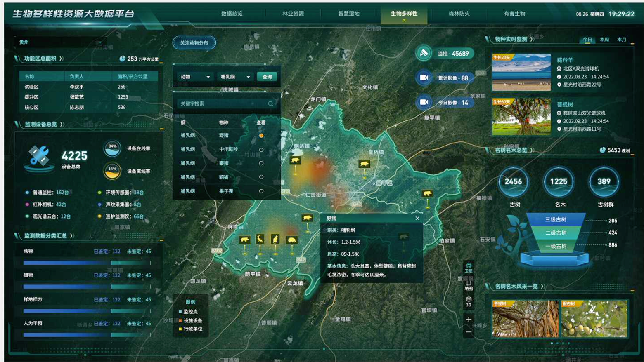Open the 贵州 region dropdown

click(x=60, y=42)
